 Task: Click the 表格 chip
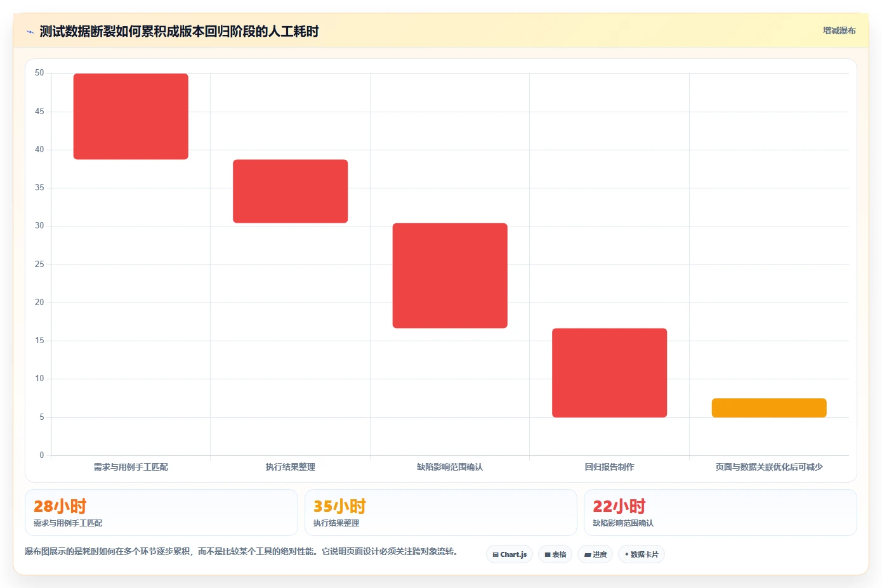pyautogui.click(x=555, y=554)
